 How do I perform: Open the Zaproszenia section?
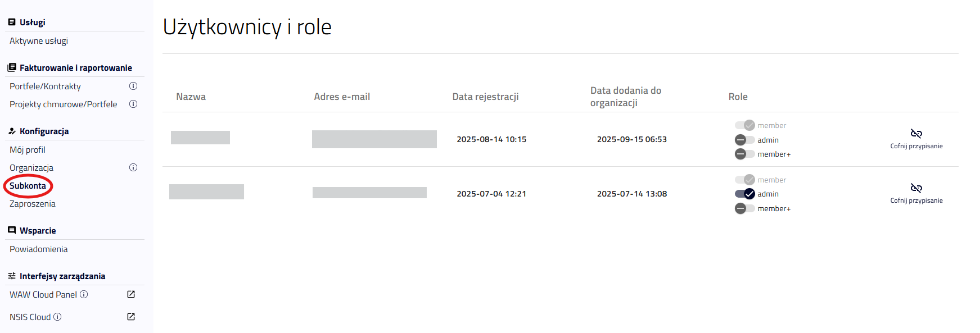click(x=32, y=203)
